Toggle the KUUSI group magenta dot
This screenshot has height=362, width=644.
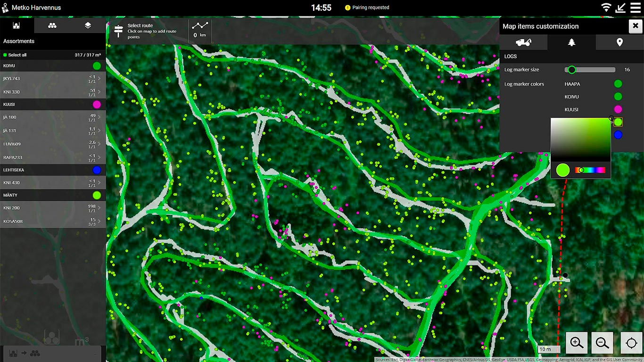(x=97, y=104)
